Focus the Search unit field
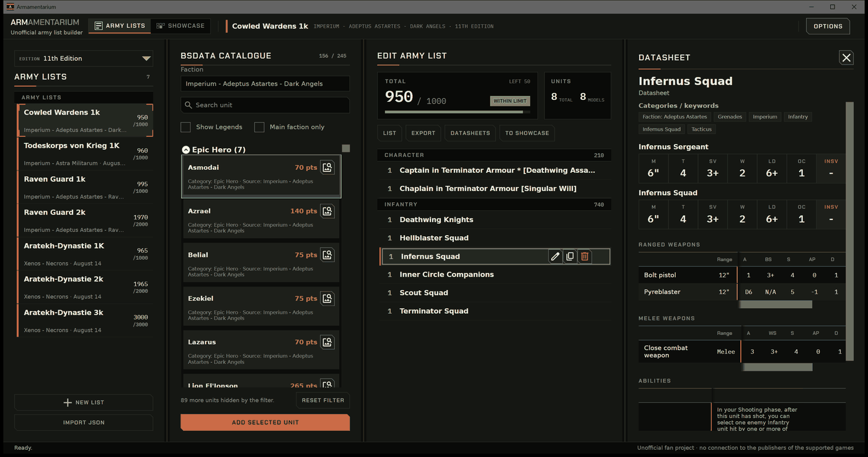 pos(265,105)
